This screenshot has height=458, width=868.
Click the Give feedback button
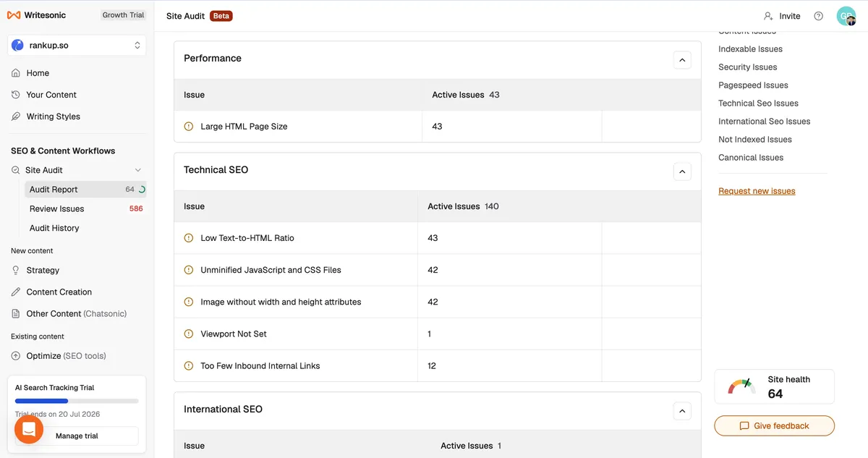(774, 426)
